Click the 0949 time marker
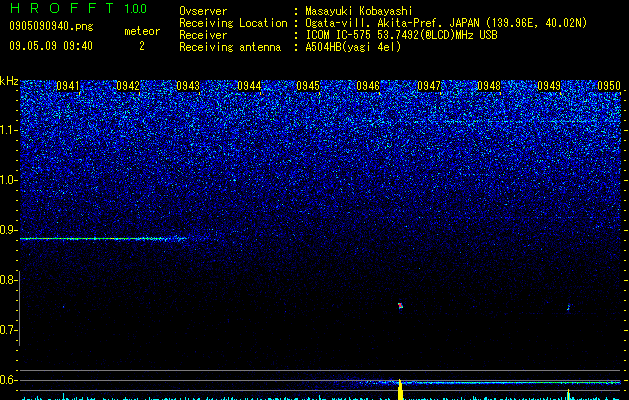 pyautogui.click(x=549, y=86)
